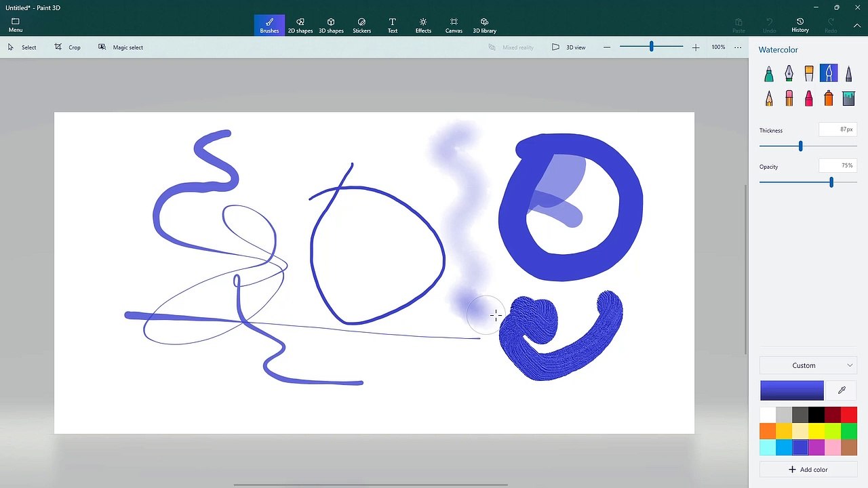Viewport: 868px width, 488px height.
Task: Select the Spray can brush
Action: coord(829,98)
